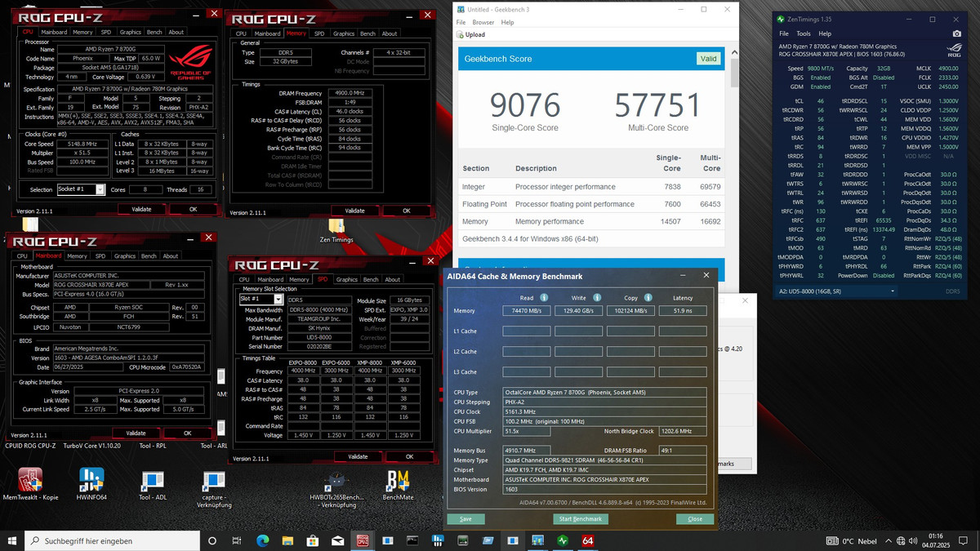
Task: Select the HWiNFO64 desktop icon
Action: [91, 485]
